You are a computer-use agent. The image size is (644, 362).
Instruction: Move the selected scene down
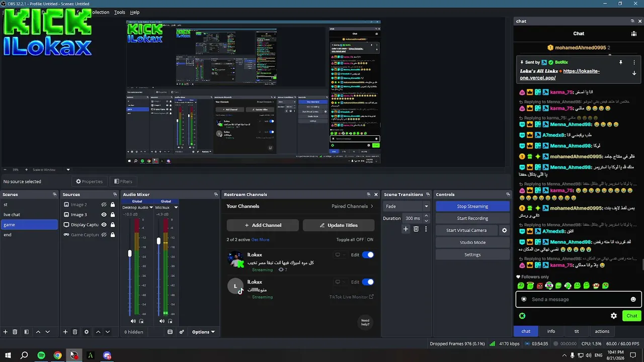[48, 332]
